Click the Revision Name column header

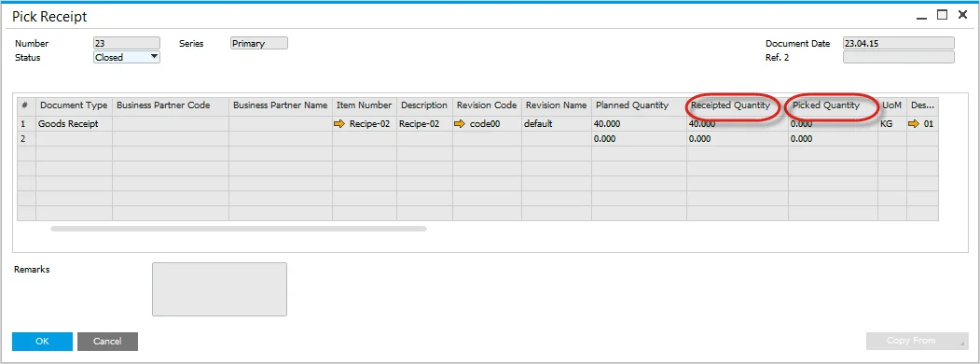[557, 105]
